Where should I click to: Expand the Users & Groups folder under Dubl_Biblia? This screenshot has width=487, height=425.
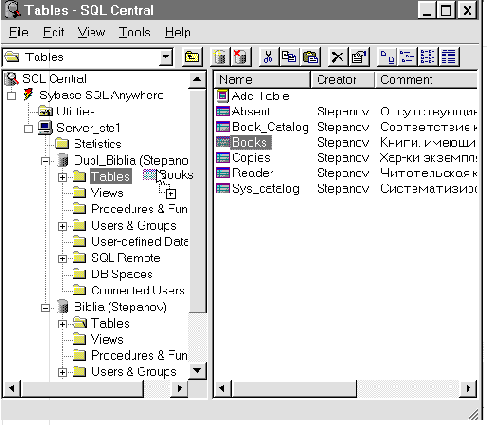pos(62,226)
